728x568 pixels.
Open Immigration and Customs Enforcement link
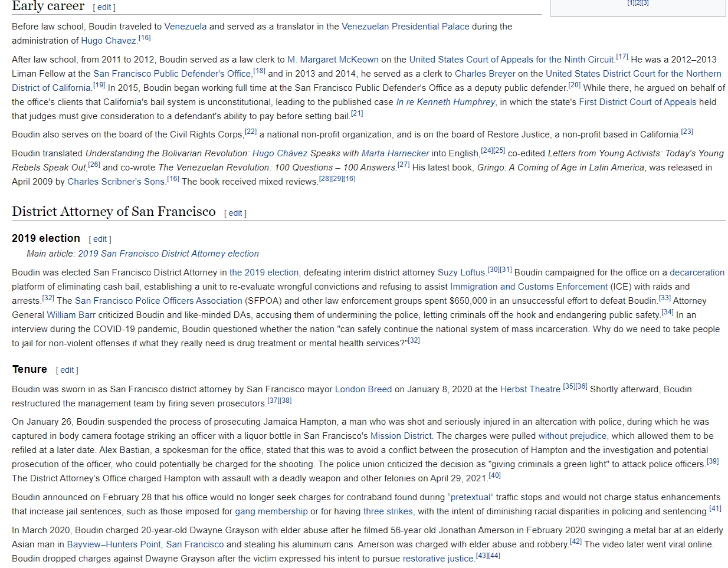[529, 287]
